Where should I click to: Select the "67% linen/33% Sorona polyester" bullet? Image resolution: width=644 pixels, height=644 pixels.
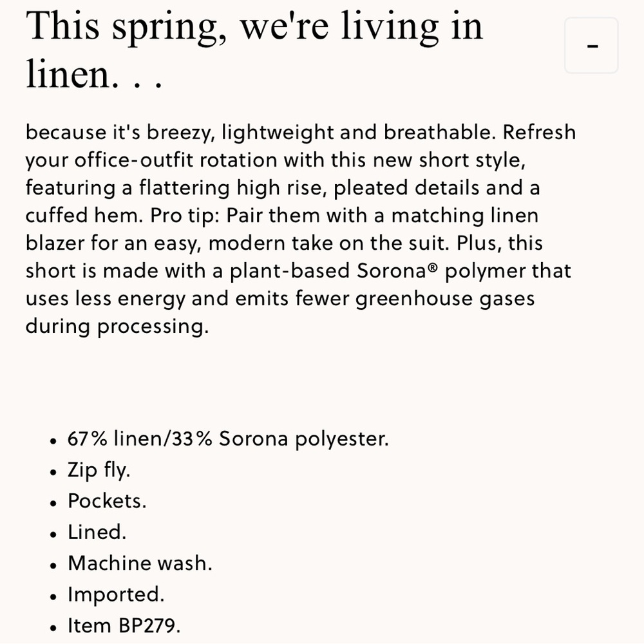(x=228, y=439)
